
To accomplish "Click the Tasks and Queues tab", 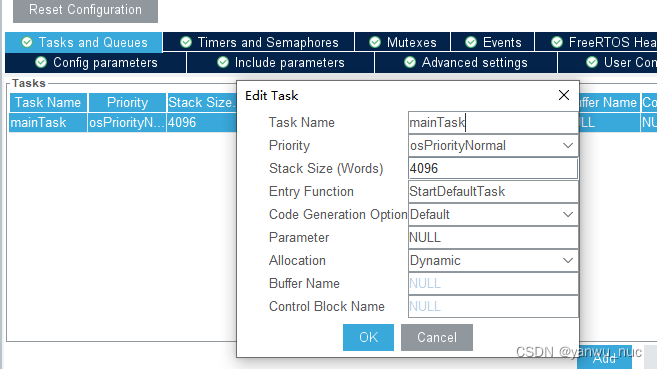I will (x=84, y=42).
